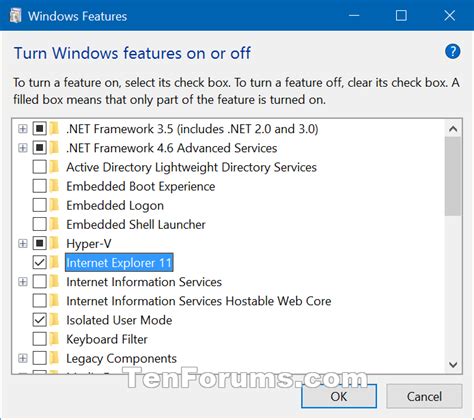Select the Keyboard Filter label

point(107,339)
